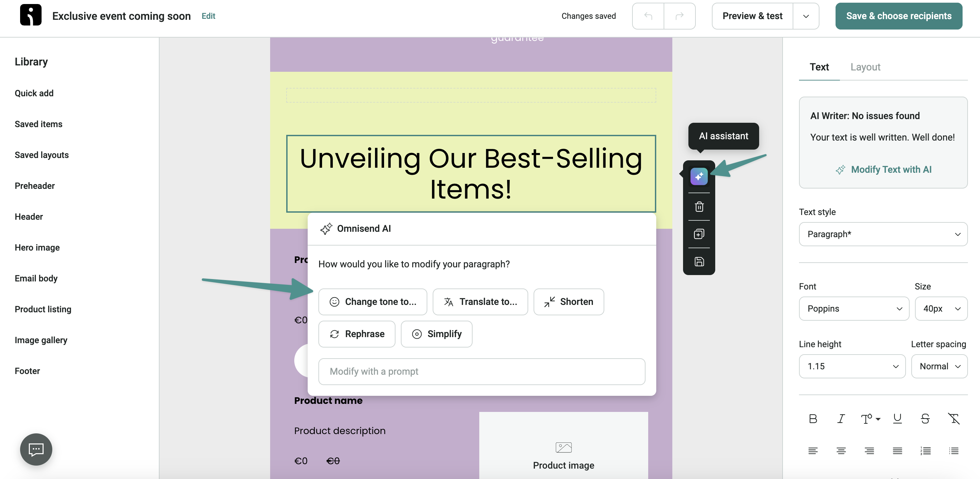Select the Unveiling Our Best-Selling Items heading
This screenshot has height=479, width=980.
point(471,174)
